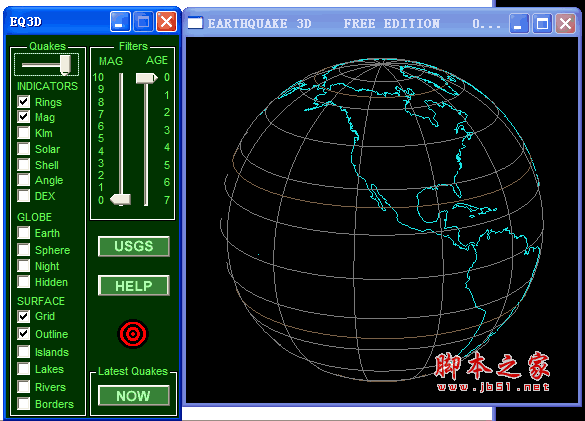
Task: Turn on the Sphere globe checkbox
Action: click(24, 249)
